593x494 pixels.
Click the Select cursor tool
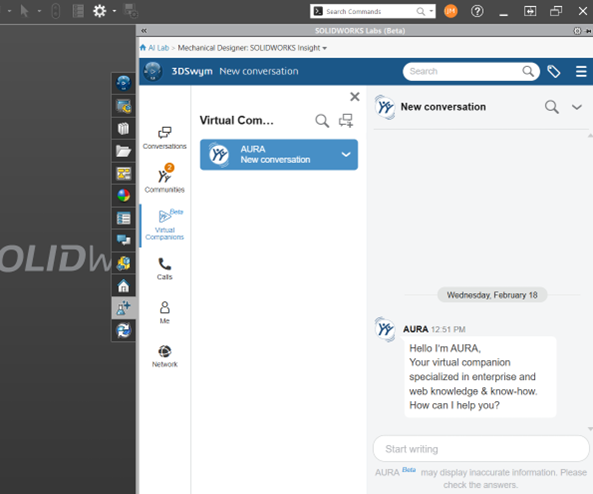pyautogui.click(x=25, y=11)
